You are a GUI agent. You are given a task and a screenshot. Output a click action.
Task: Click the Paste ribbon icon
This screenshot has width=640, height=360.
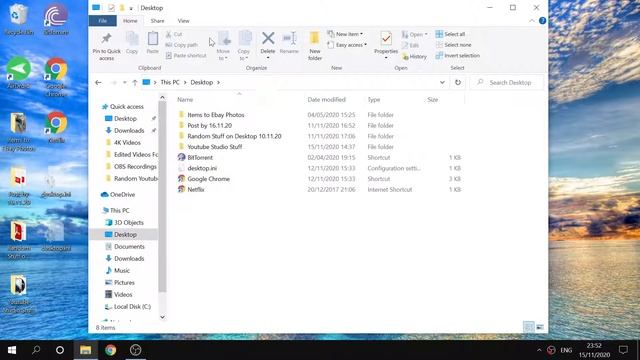153,39
